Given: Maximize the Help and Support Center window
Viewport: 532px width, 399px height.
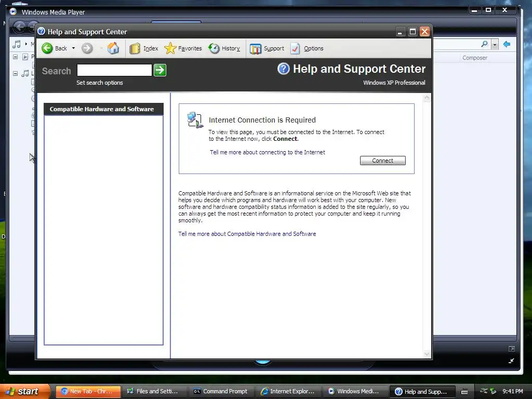Looking at the screenshot, I should click(413, 32).
